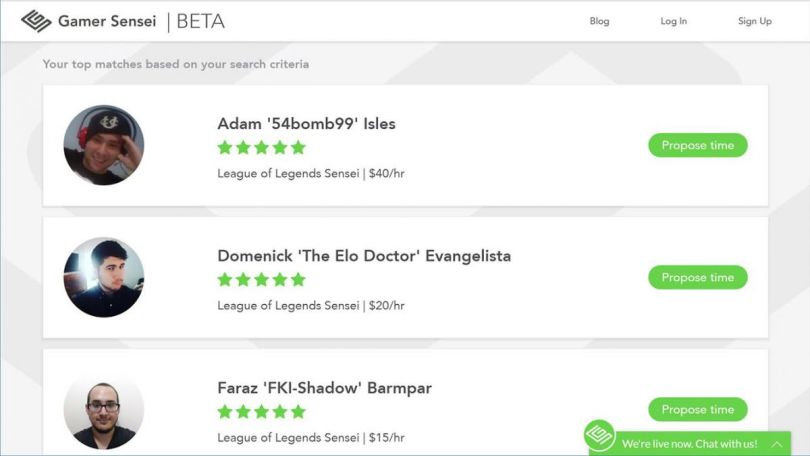Propose time to Adam '54bomb99' Isles
The width and height of the screenshot is (810, 456).
pos(697,145)
